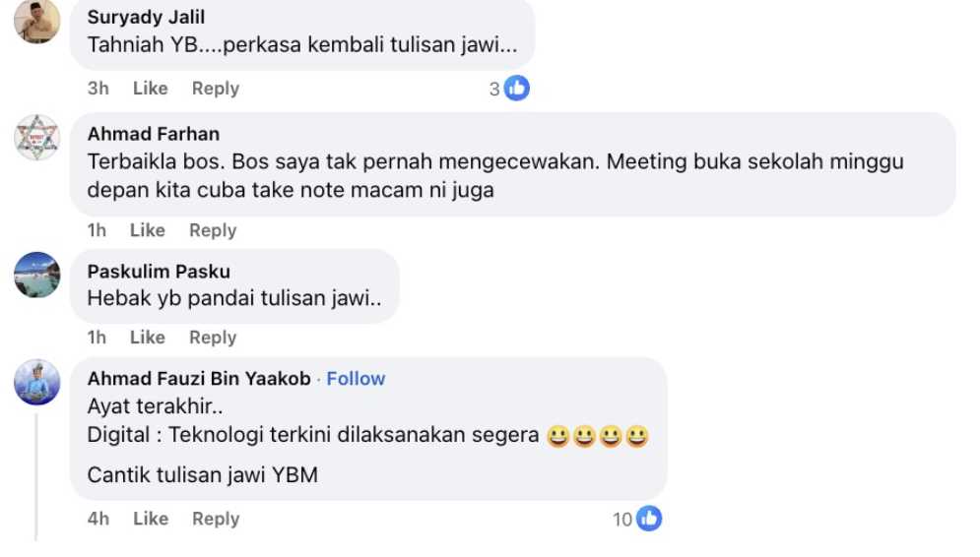Reply to Ahmad Farhan's comment
This screenshot has height=557, width=980.
point(213,230)
